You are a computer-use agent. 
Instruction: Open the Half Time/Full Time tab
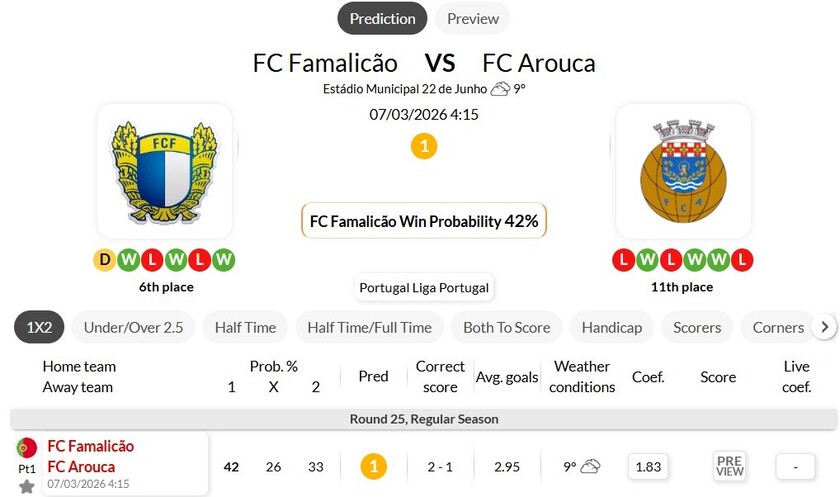[369, 327]
